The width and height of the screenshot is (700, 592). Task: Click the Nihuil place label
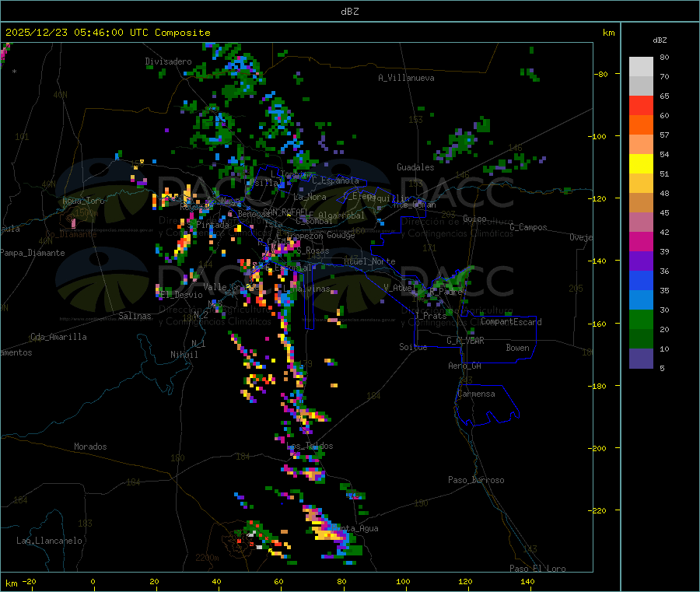[x=184, y=355]
